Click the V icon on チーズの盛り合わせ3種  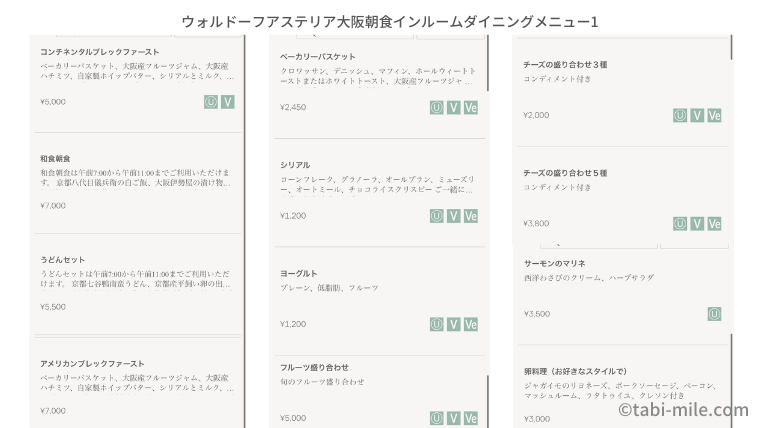(697, 115)
